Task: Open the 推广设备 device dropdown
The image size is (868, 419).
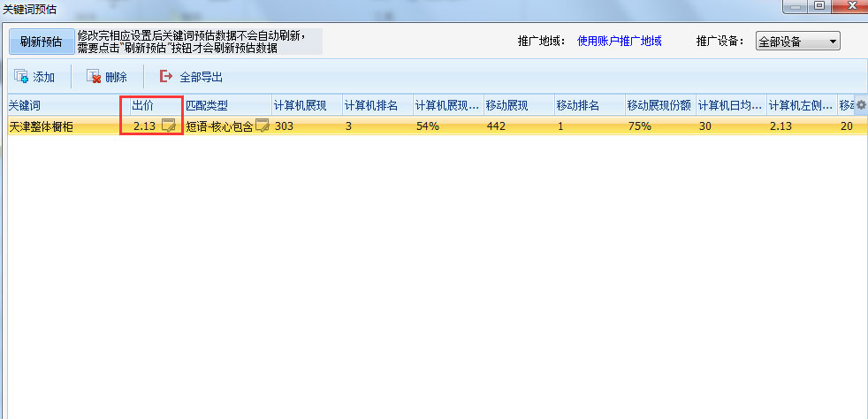Action: pos(797,42)
